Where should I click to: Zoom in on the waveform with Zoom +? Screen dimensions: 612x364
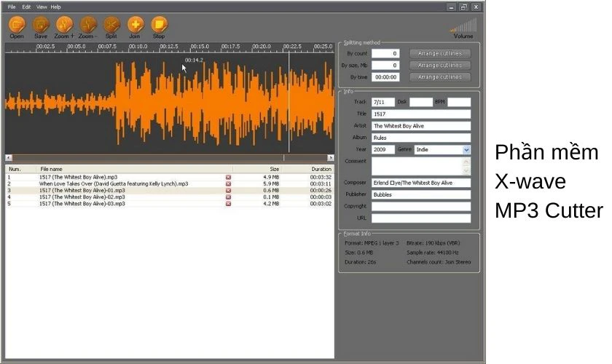64,25
